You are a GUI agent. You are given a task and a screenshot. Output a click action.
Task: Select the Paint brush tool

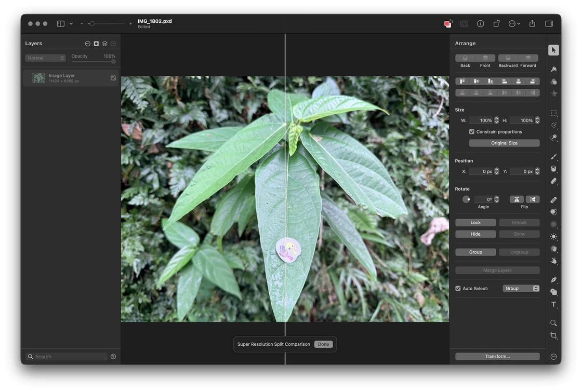[x=553, y=156]
